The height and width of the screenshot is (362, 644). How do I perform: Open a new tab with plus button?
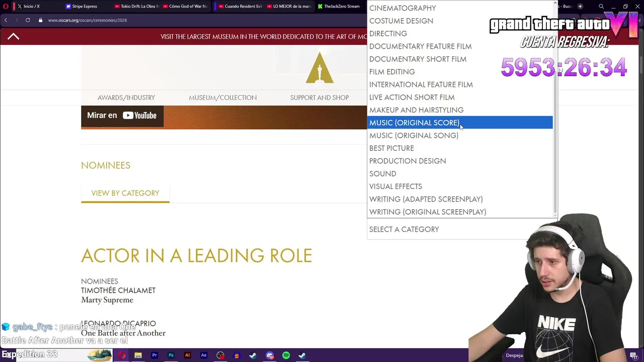pos(580,6)
